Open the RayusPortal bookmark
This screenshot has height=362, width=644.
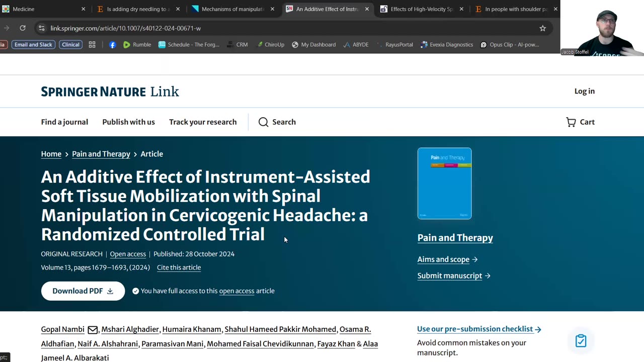394,45
